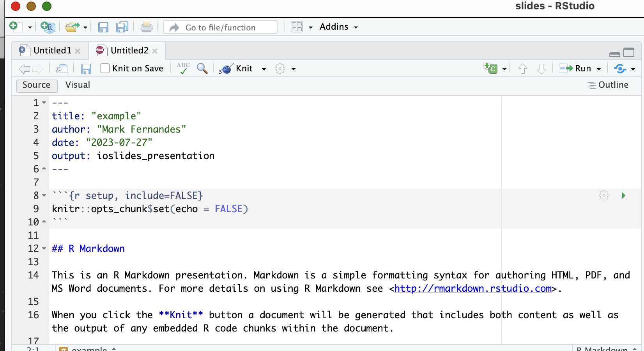Collapse YAML header fold on line 1
The height and width of the screenshot is (351, 644).
(44, 103)
